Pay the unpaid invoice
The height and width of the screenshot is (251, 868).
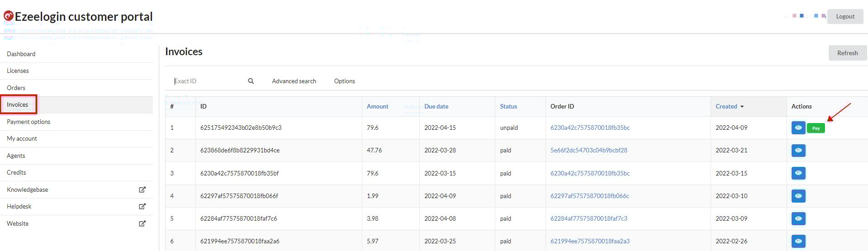816,128
